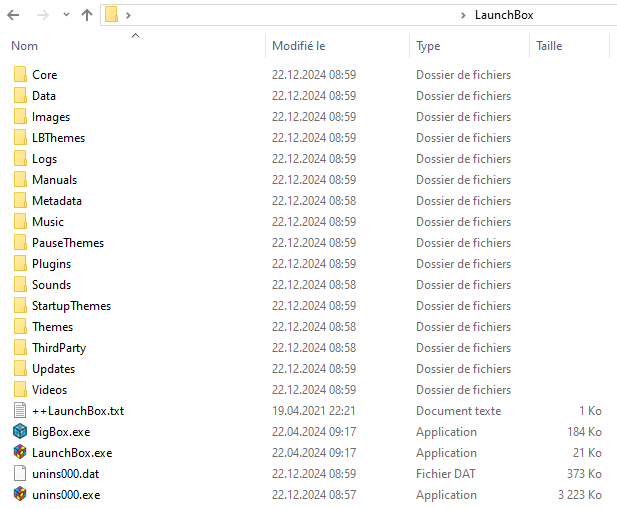This screenshot has width=617, height=509.
Task: Open recent locations dropdown arrow
Action: [x=66, y=15]
